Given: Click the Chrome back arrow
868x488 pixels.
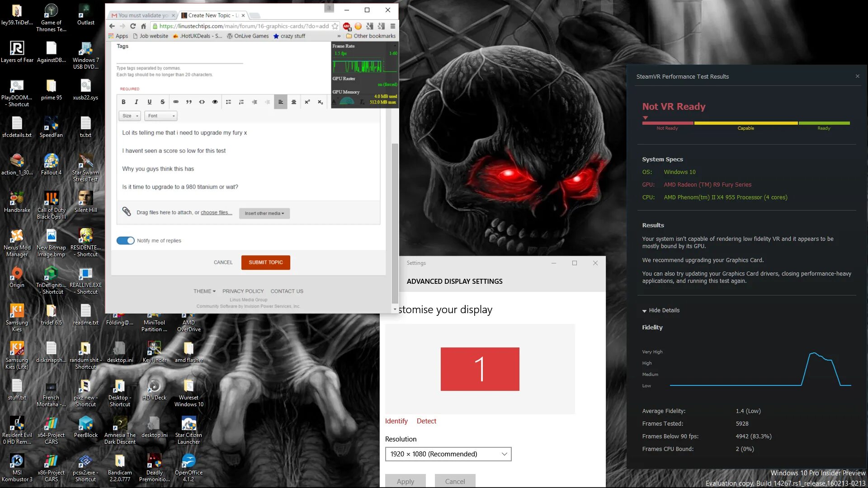Looking at the screenshot, I should (x=112, y=26).
